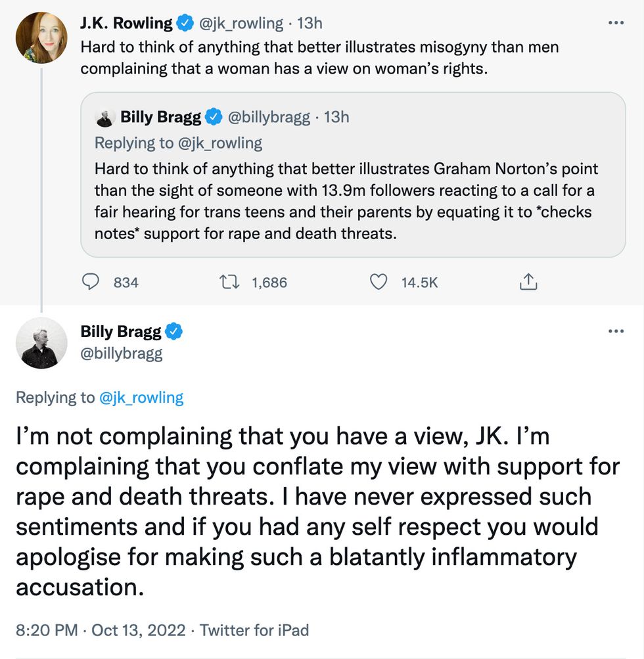Click the 13h timestamp on Rowling's tweet
Screen dimensions: 644x659
[310, 24]
